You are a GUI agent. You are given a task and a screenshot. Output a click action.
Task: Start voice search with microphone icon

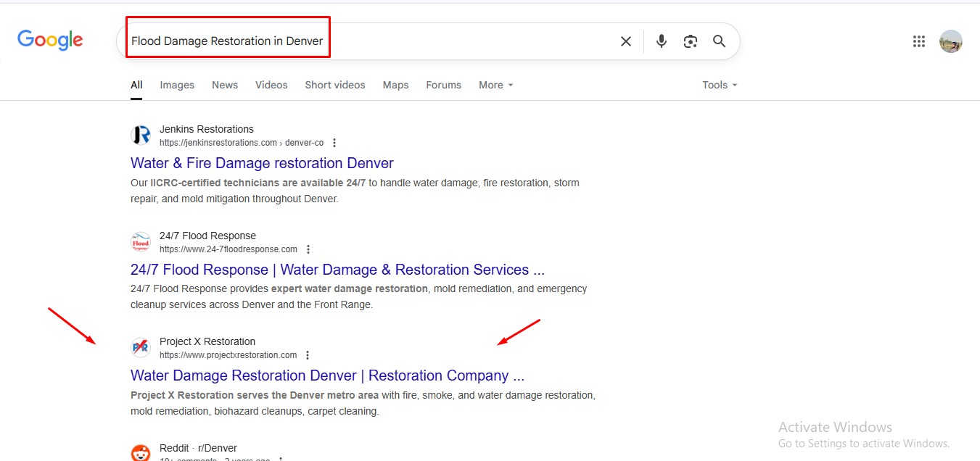661,41
